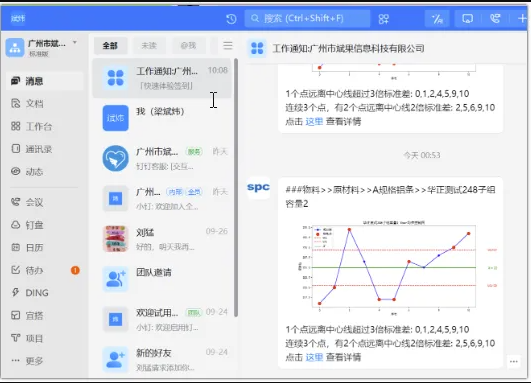
Task: Click the plus icon in top bar
Action: (522, 18)
